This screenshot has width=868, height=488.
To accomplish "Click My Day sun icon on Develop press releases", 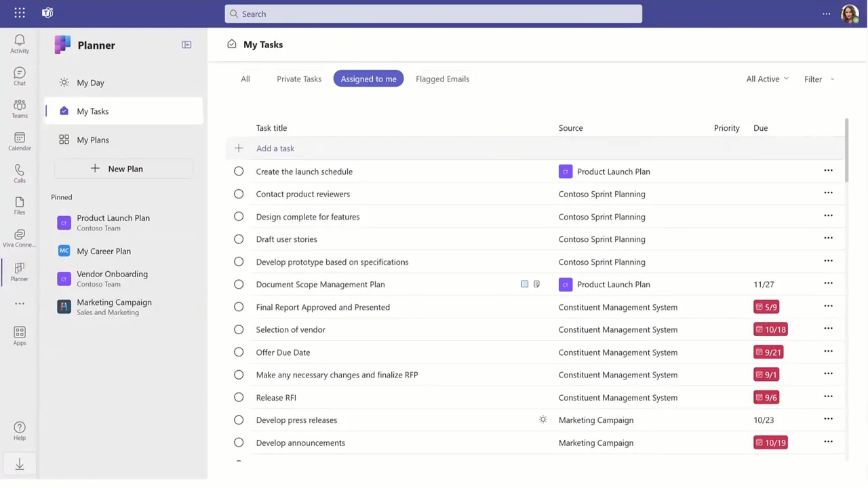I will (542, 420).
